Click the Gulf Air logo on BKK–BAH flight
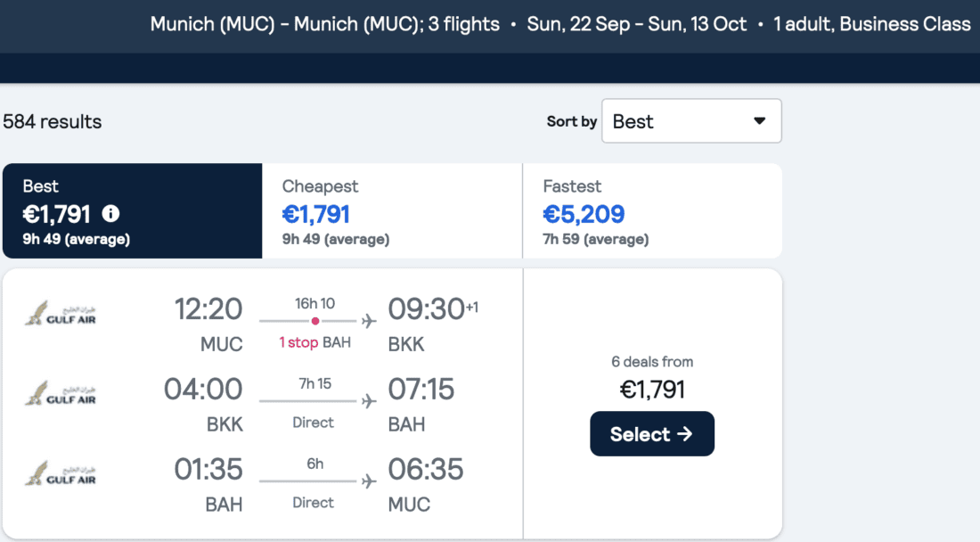The width and height of the screenshot is (980, 542). click(x=61, y=393)
